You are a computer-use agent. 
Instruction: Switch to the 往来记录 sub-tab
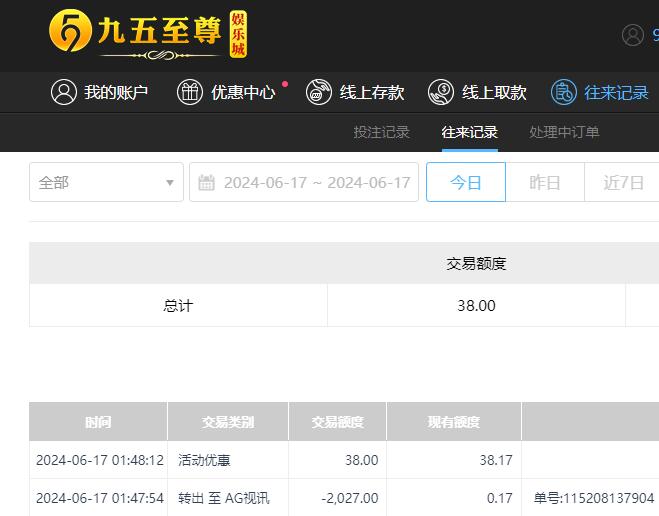point(469,132)
